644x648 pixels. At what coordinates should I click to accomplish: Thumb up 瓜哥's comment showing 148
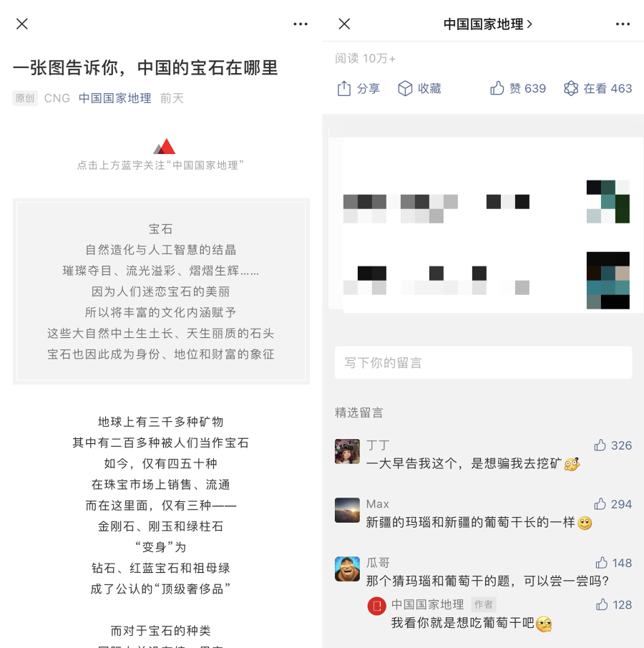click(x=613, y=563)
